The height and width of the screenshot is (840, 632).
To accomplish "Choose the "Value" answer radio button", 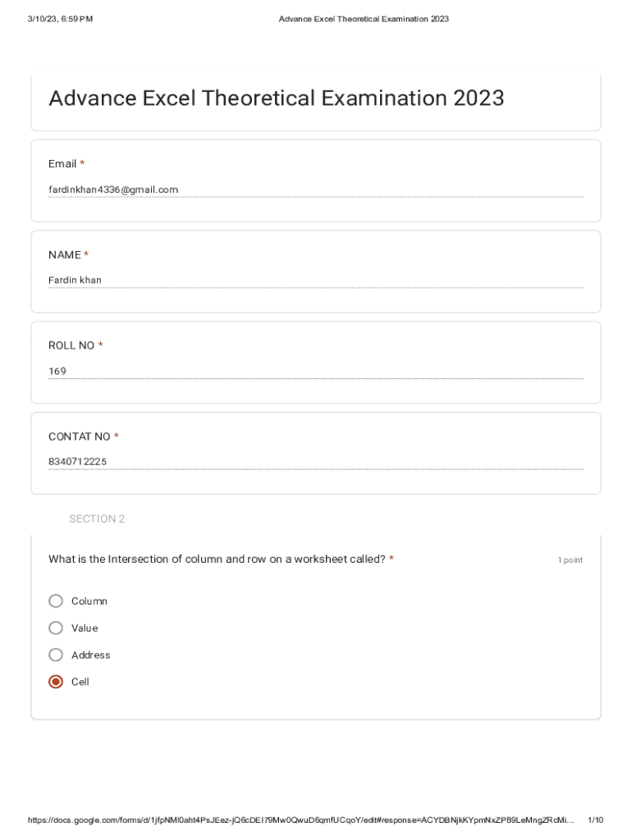I will 56,628.
